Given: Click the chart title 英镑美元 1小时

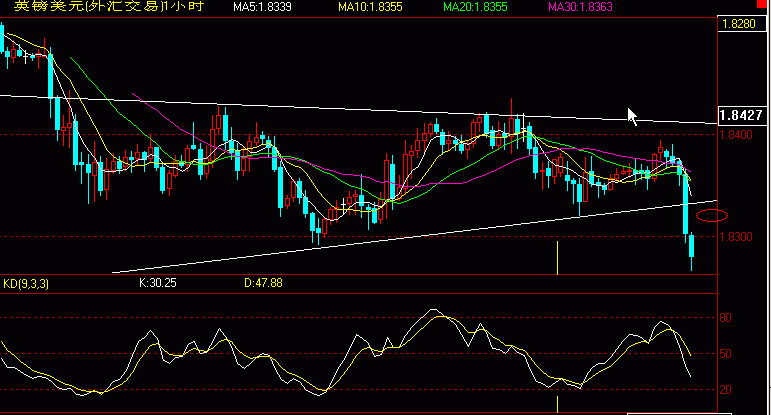Looking at the screenshot, I should [x=109, y=6].
